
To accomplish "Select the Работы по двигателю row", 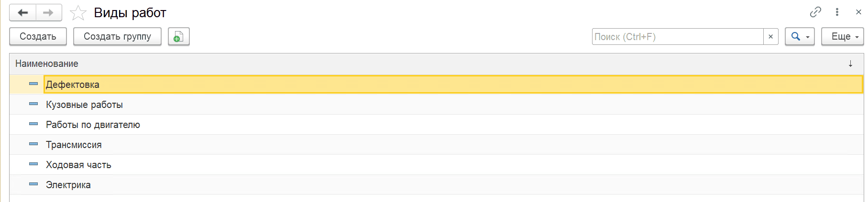I will (x=436, y=125).
